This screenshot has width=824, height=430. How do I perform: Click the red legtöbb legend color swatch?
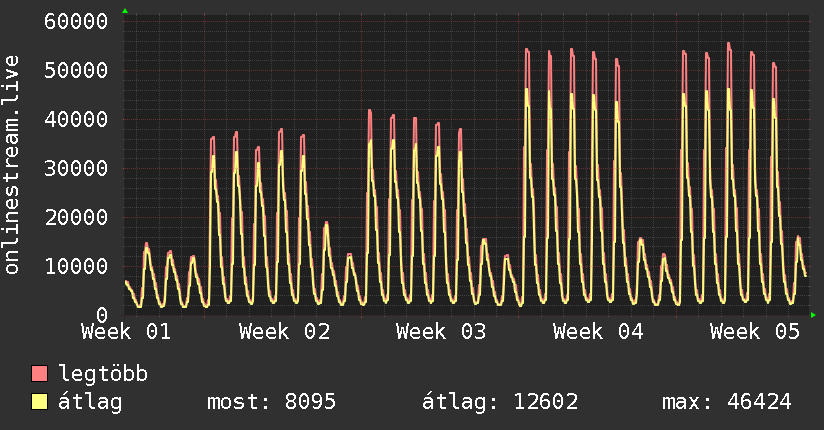[x=40, y=375]
